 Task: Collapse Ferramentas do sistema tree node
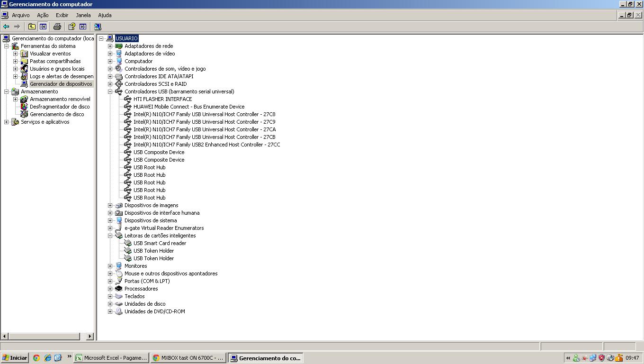point(7,46)
